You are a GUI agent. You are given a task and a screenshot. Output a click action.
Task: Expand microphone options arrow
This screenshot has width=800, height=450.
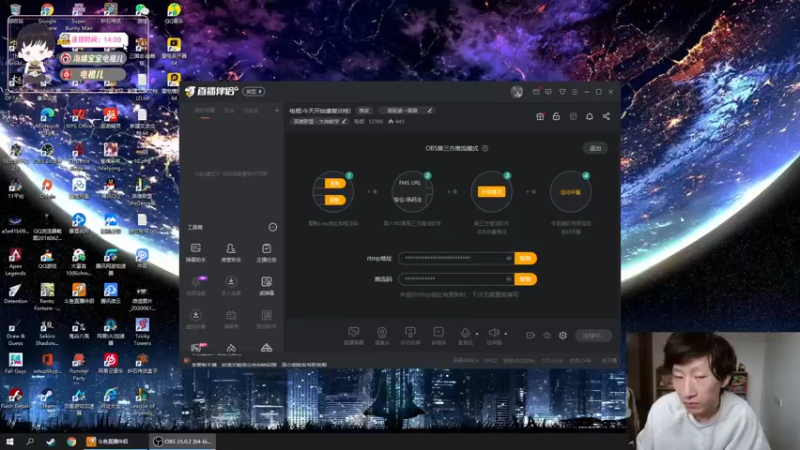click(477, 334)
